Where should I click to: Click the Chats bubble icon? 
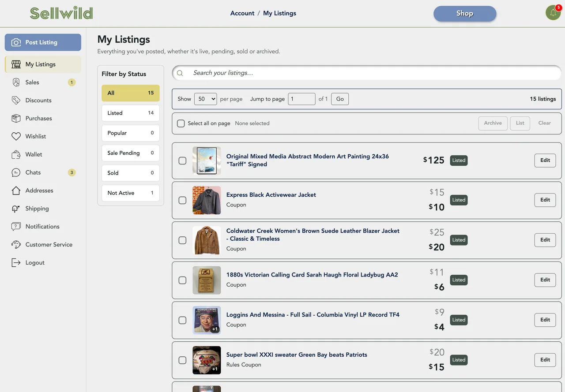point(16,173)
